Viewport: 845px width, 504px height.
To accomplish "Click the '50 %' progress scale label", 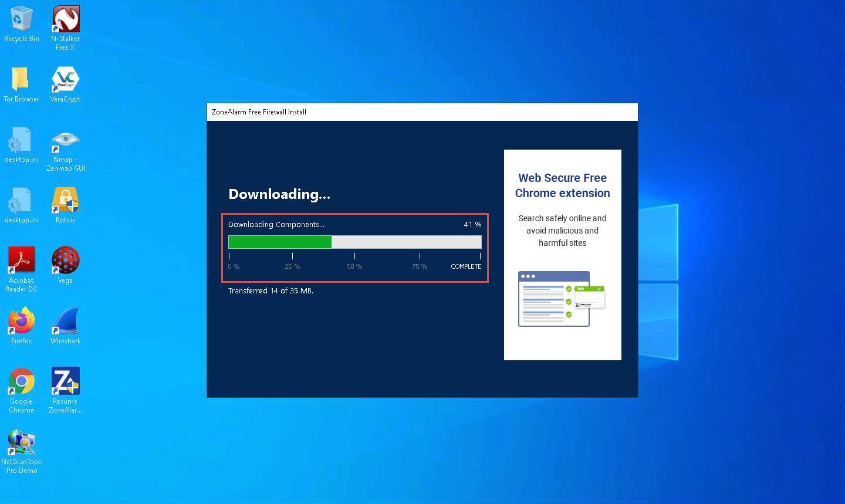I will (x=354, y=266).
